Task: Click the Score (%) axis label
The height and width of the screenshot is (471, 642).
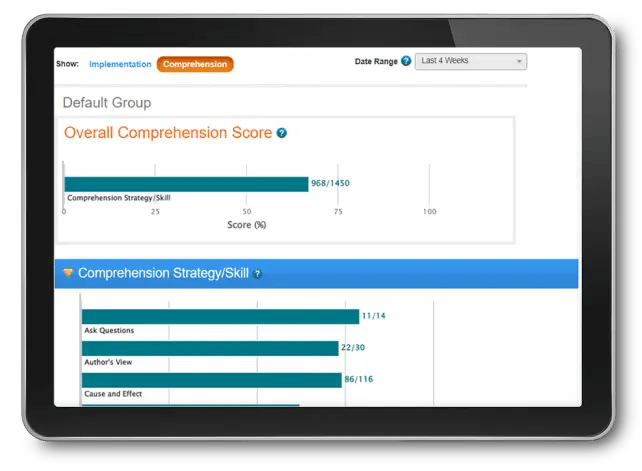Action: pos(246,225)
